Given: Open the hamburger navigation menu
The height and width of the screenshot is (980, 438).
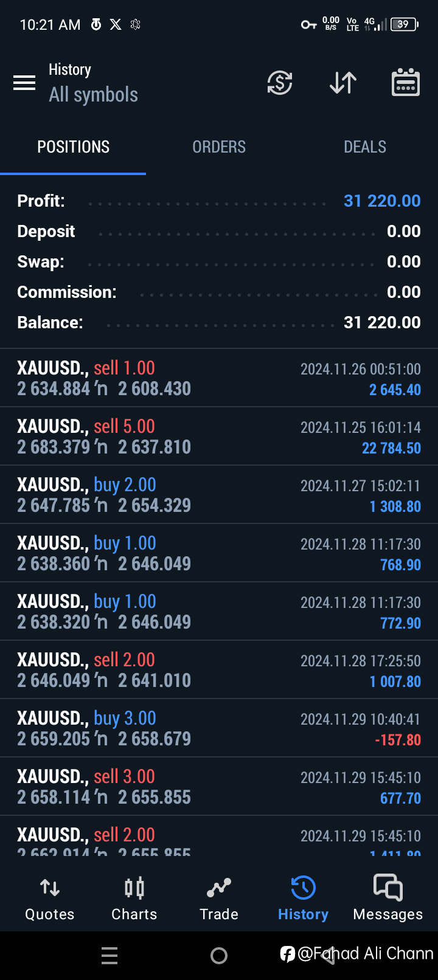Looking at the screenshot, I should pyautogui.click(x=24, y=83).
